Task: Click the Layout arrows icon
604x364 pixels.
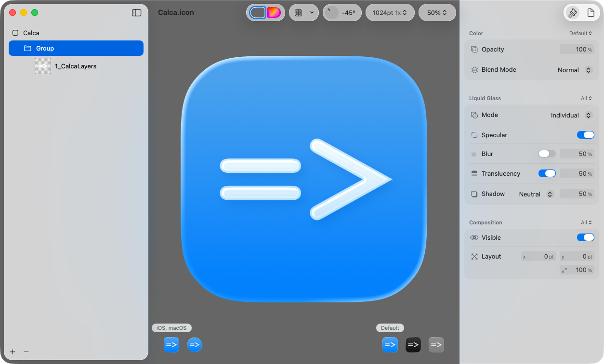Action: tap(474, 257)
